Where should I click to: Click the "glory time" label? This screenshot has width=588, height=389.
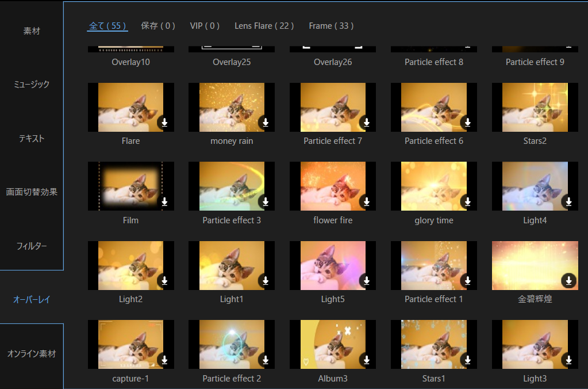click(434, 220)
